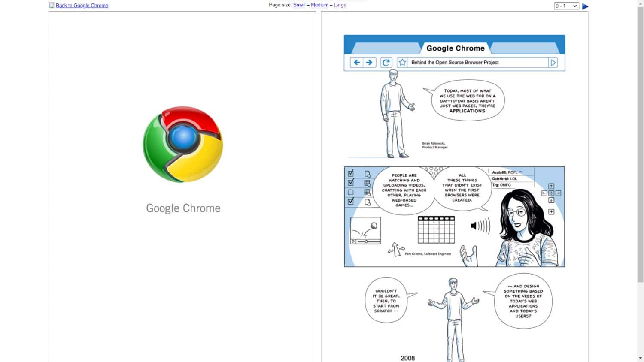Click the top checked checkbox in comic panel
This screenshot has height=362, width=644.
point(351,173)
